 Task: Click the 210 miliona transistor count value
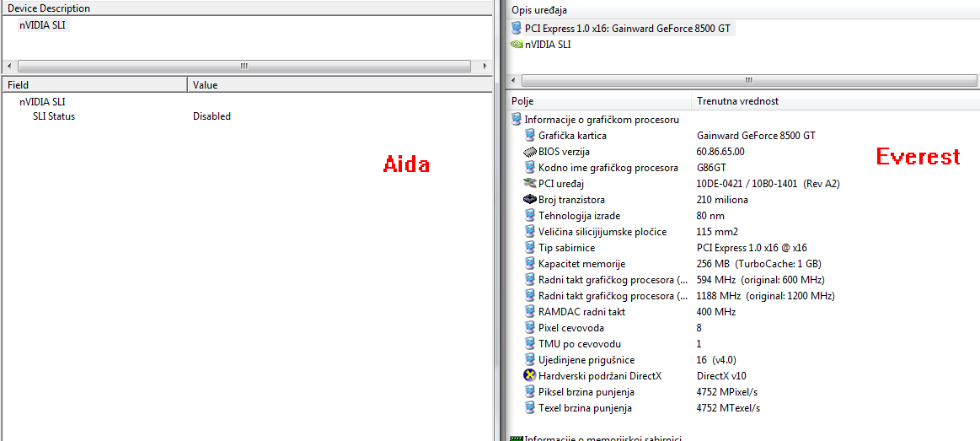722,200
